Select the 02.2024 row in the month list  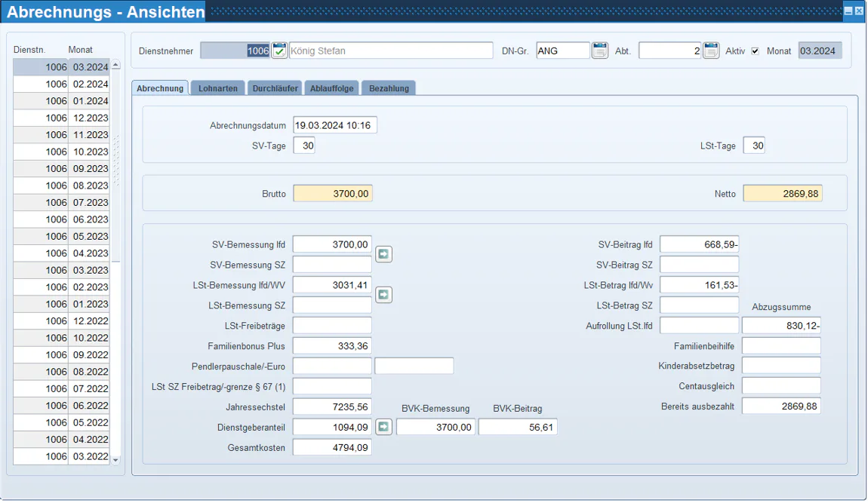tap(61, 84)
